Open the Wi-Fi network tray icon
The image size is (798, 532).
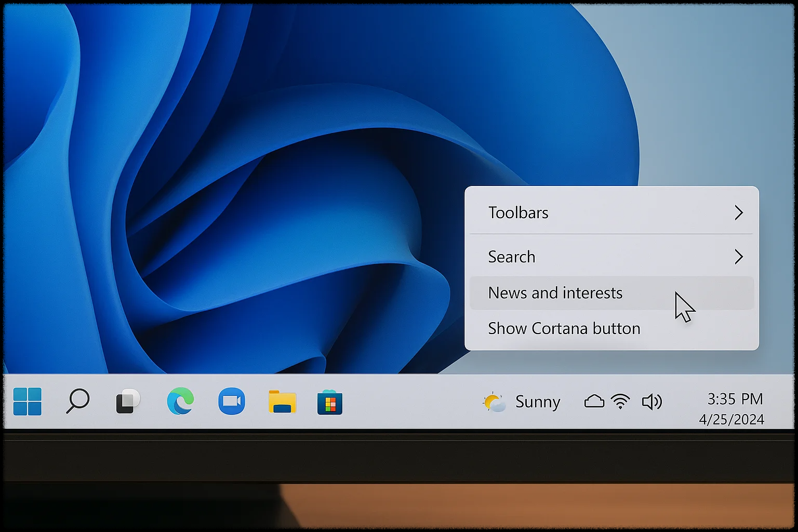coord(620,402)
